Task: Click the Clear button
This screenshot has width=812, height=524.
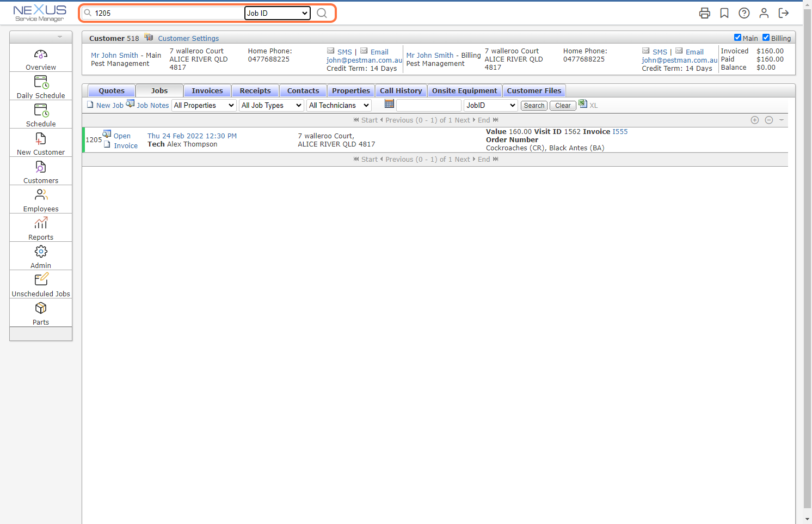Action: pyautogui.click(x=563, y=106)
